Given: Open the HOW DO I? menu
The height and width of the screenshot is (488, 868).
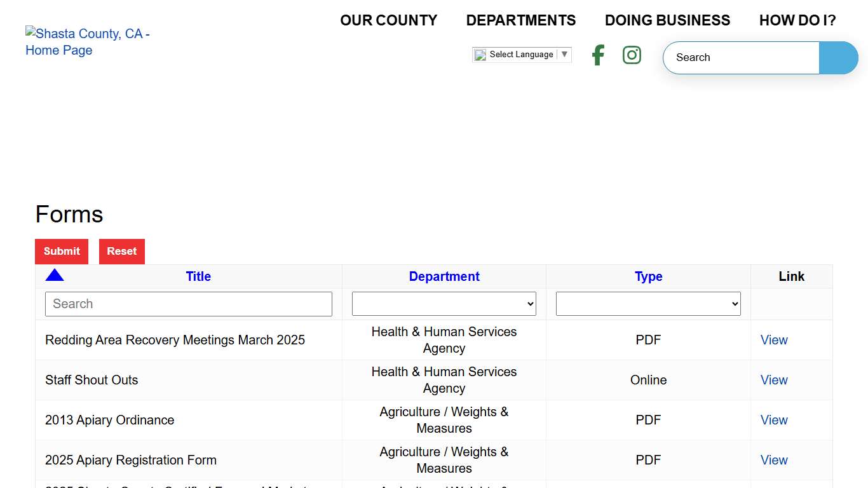Looking at the screenshot, I should (797, 20).
